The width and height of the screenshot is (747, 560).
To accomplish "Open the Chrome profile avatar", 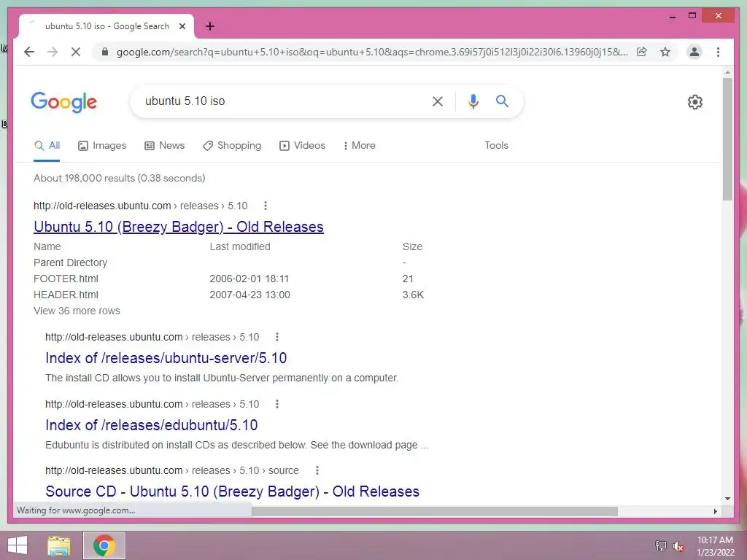I will tap(694, 52).
